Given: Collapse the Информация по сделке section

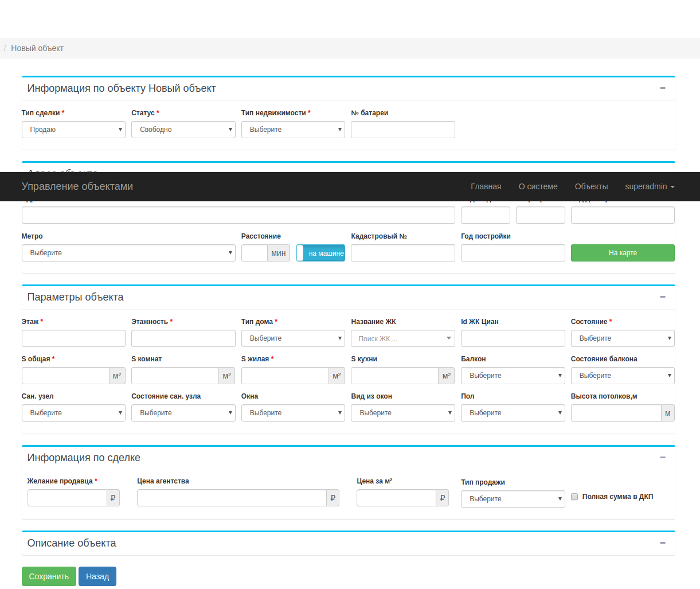Looking at the screenshot, I should click(662, 458).
